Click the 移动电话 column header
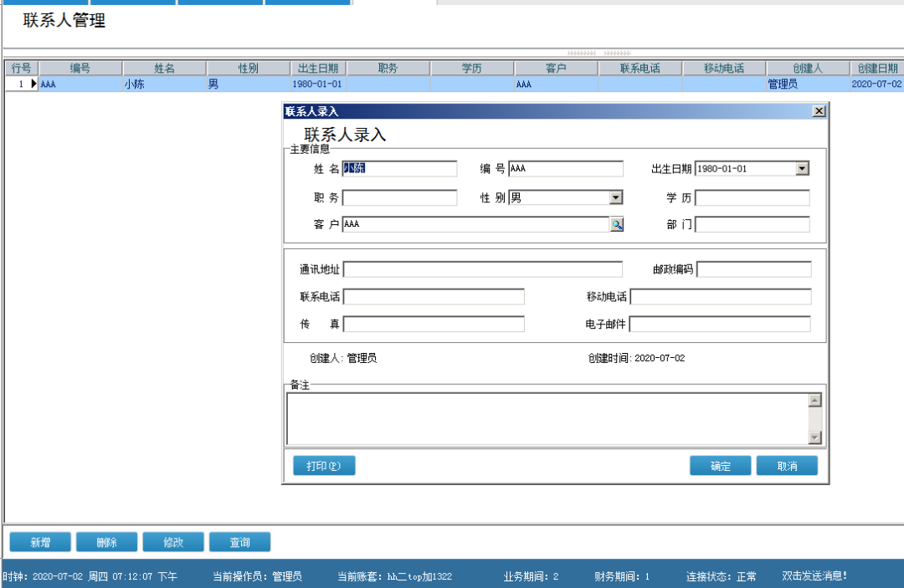Screen dimensions: 904x588 tap(724, 68)
